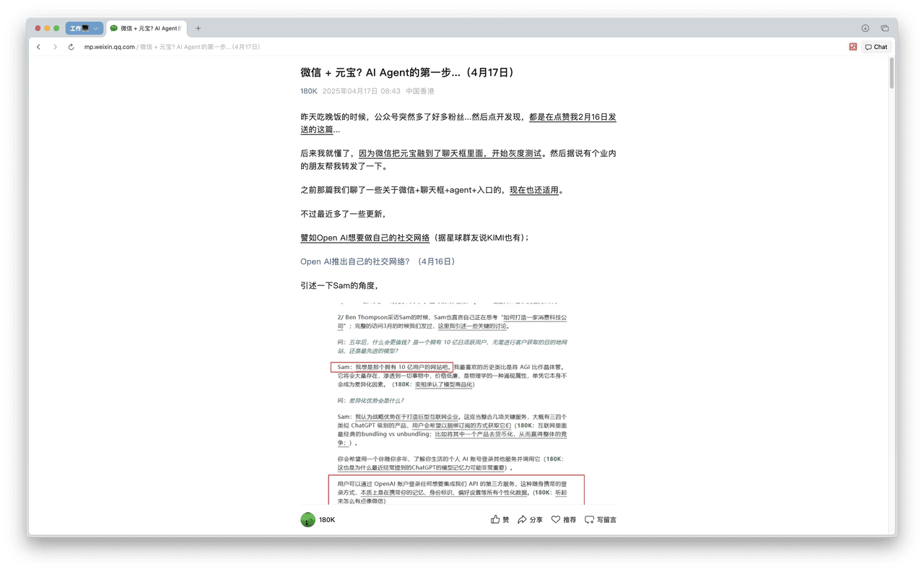
Task: Expand the 工作 workspace dropdown
Action: pos(84,28)
